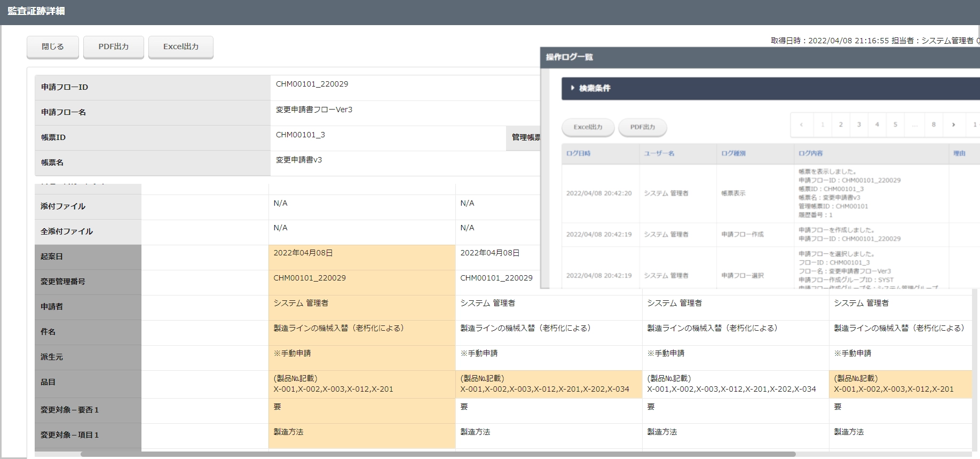Select the 変更管理番号 row header
The image size is (980, 459).
click(88, 282)
